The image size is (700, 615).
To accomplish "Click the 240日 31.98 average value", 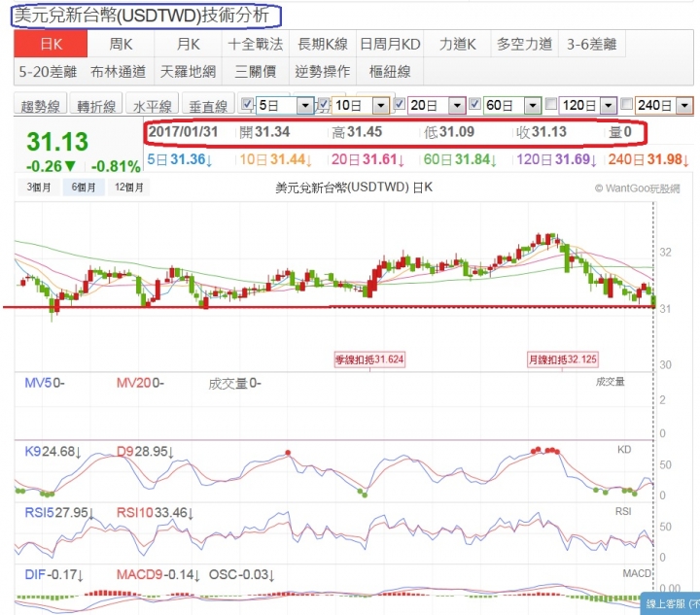I will pos(648,159).
